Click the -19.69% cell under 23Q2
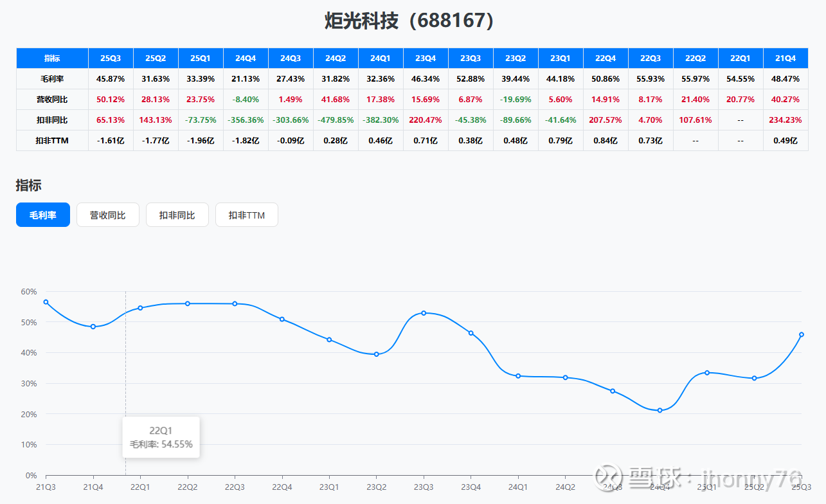 pos(516,100)
